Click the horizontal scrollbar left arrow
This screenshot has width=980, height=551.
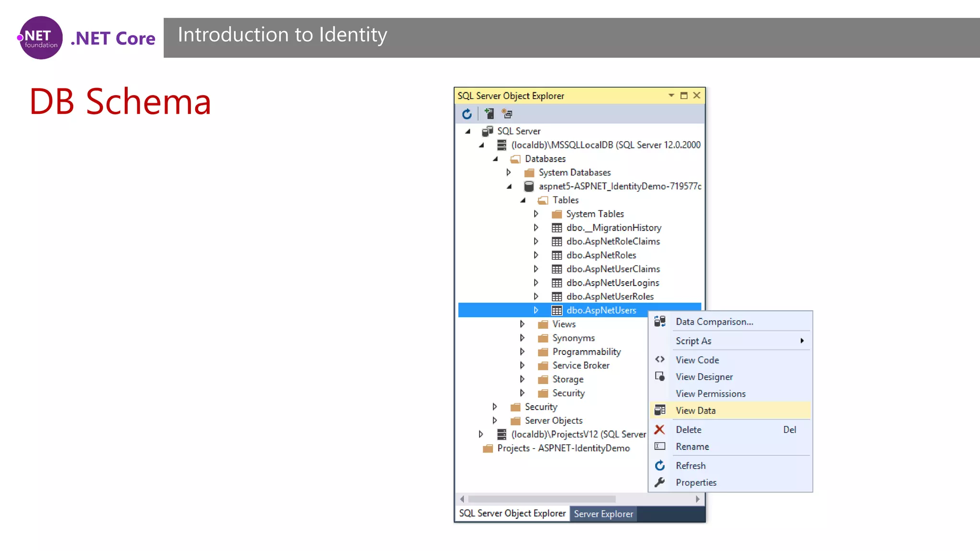point(462,499)
